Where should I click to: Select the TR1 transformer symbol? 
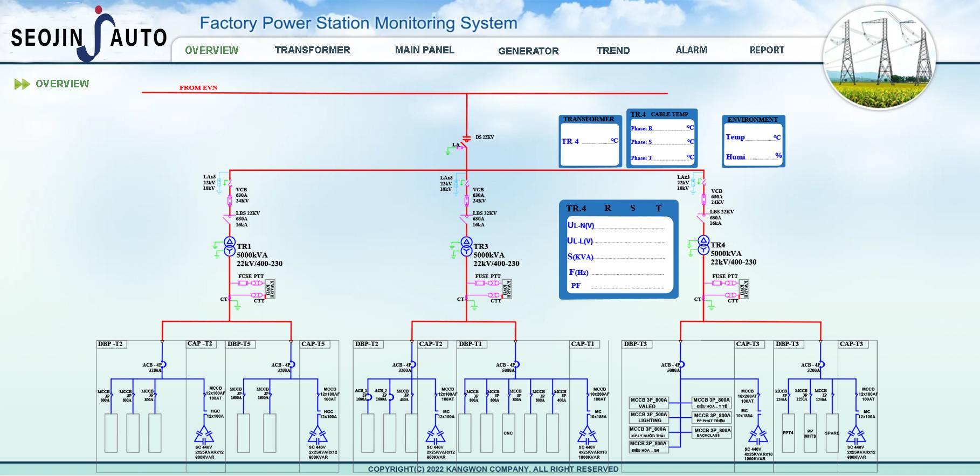coord(230,246)
